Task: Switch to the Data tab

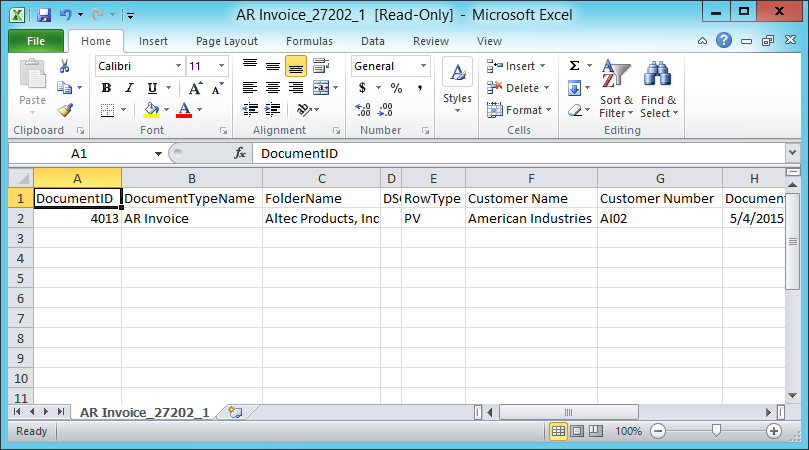Action: coord(373,41)
